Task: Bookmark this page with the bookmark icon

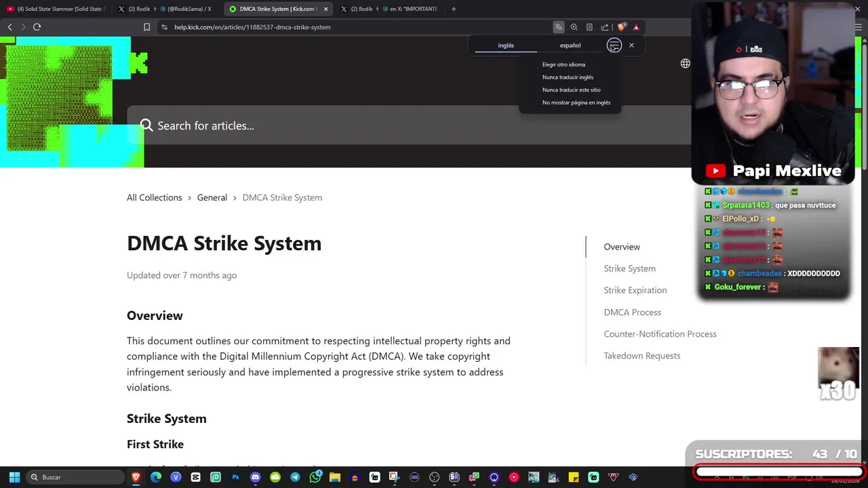Action: (x=146, y=27)
